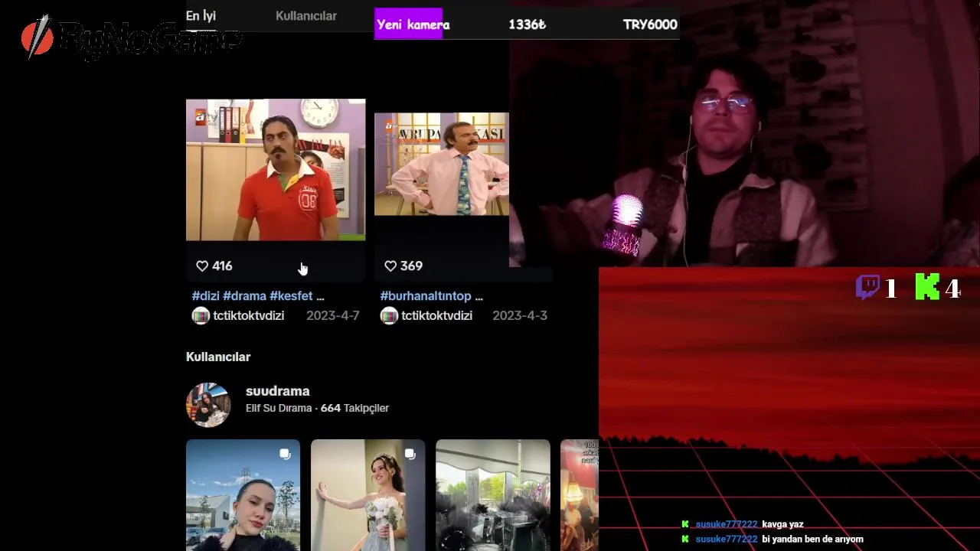Open suudrama's white dress photo thumbnail

click(x=367, y=495)
